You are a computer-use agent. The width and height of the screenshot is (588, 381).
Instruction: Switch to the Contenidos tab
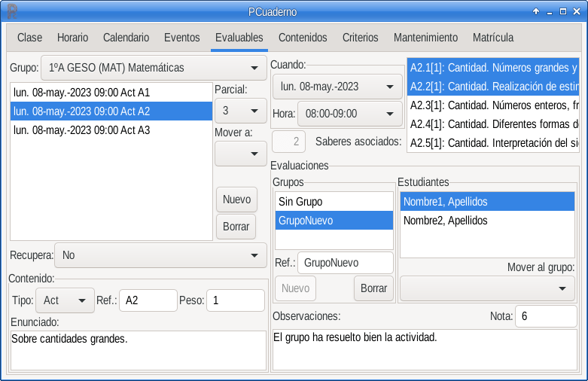(303, 38)
